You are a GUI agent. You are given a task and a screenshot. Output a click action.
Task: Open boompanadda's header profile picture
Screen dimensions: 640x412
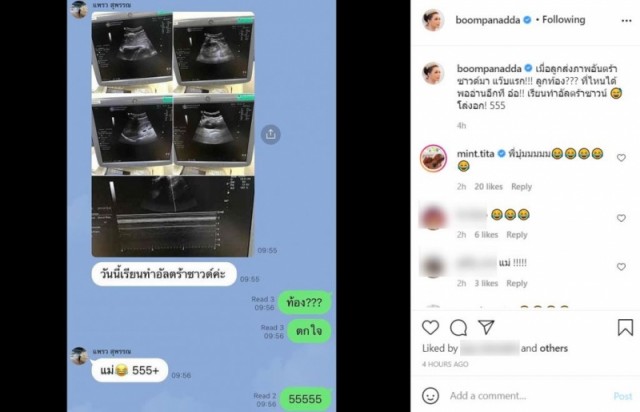pyautogui.click(x=433, y=20)
